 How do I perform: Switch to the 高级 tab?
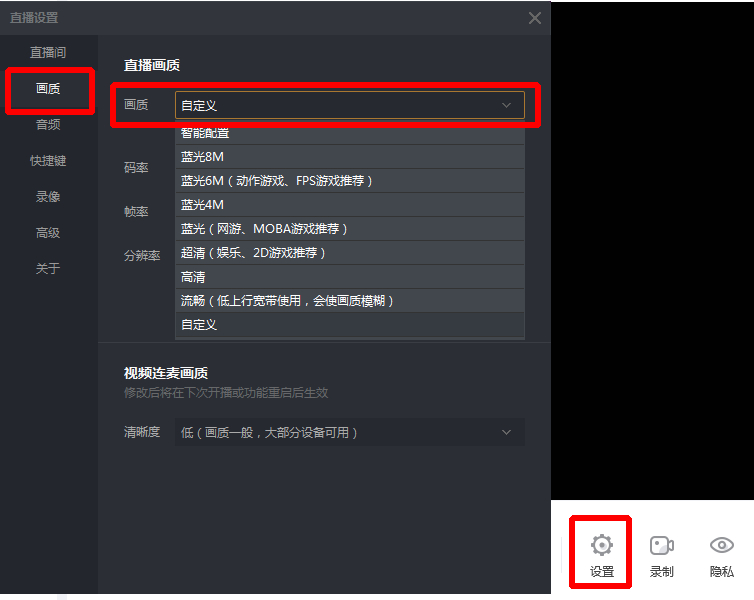coord(48,233)
